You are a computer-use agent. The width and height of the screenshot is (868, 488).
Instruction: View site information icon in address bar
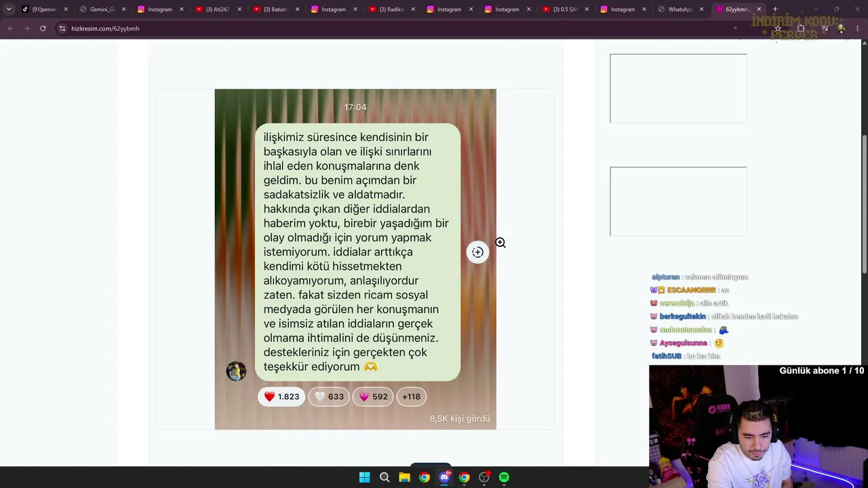(x=62, y=28)
